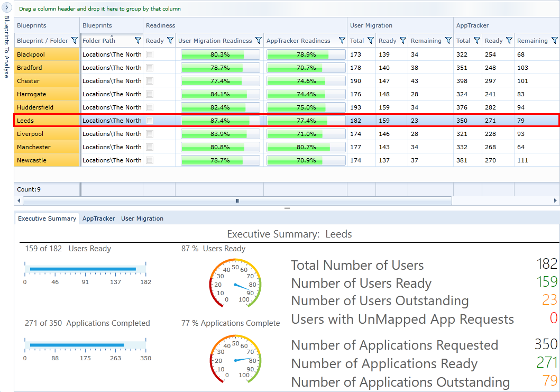Click Newcastle's AppTracker total 381
560x392 pixels.
[x=462, y=160]
